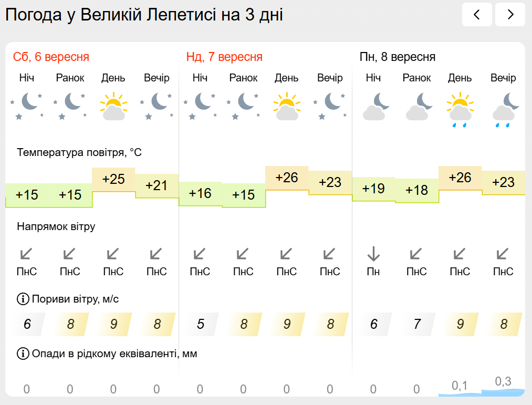Click Monday morning gust value 7
Image resolution: width=532 pixels, height=405 pixels.
tap(417, 324)
